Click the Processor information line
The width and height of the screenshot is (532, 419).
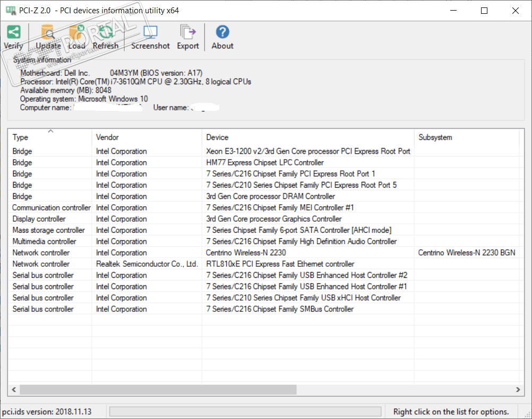click(136, 82)
